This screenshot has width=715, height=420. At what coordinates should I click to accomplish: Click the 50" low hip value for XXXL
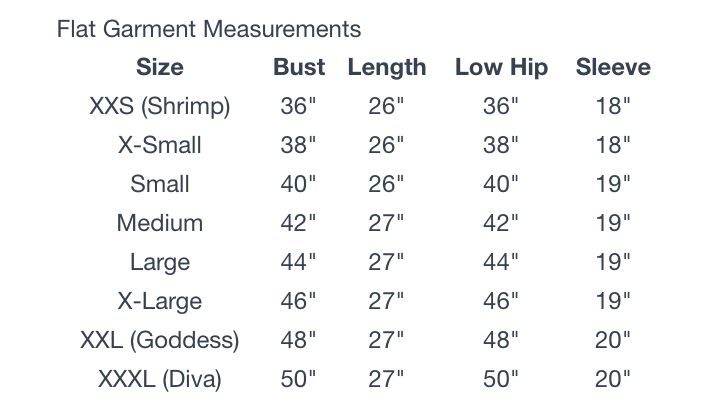pos(501,379)
